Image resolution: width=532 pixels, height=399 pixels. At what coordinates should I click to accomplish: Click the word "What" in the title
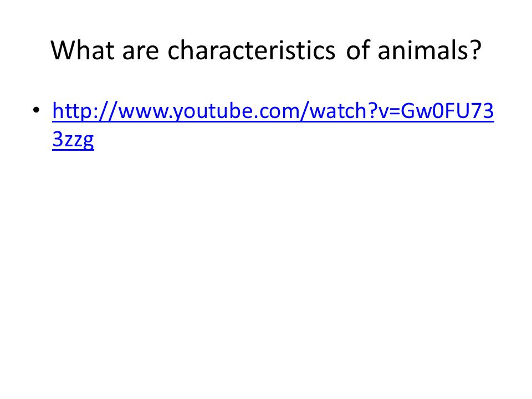point(83,50)
